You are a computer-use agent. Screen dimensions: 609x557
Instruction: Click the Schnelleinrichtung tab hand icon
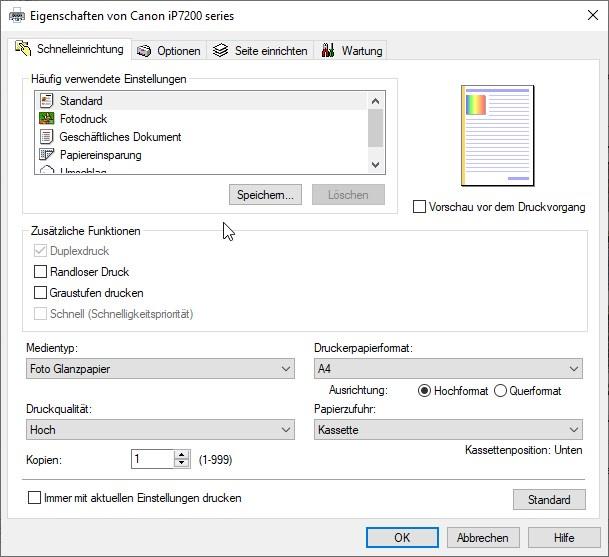23,48
